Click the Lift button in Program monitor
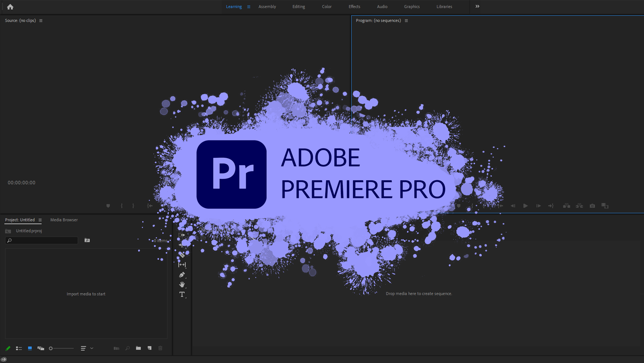This screenshot has width=644, height=363. point(566,206)
